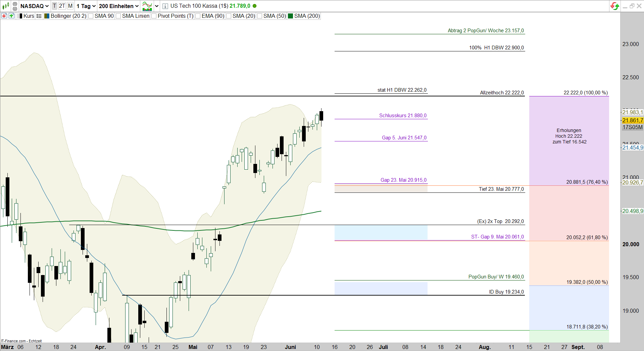Click the candlestick chart style icon
Viewport: 644px width, 351px height.
tap(6, 6)
